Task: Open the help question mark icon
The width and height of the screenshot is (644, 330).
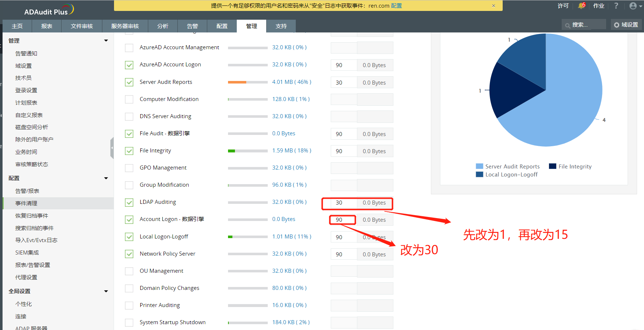Action: pyautogui.click(x=616, y=6)
